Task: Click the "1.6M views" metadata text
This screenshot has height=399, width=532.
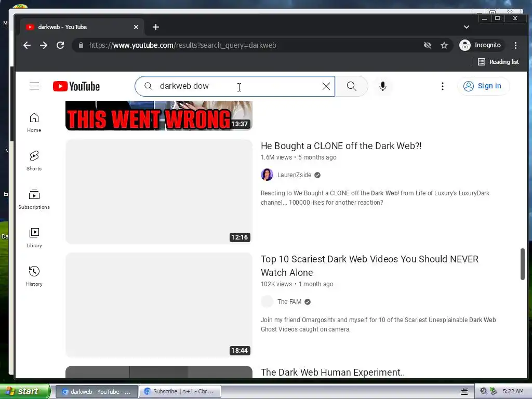Action: [x=276, y=157]
